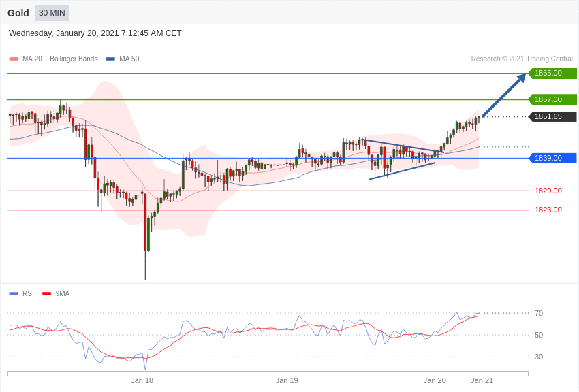Toggle the MA 50 legend item
Screen dimensions: 579x392
pos(123,59)
